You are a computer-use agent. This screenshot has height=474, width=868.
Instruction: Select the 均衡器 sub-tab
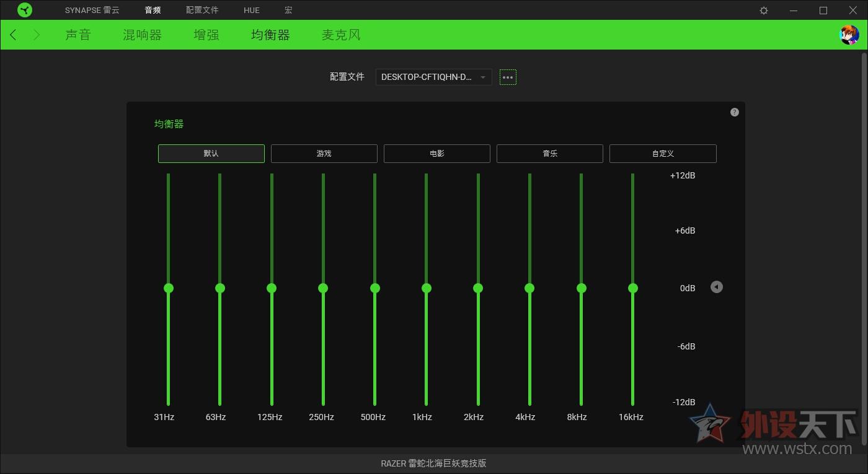[x=270, y=35]
